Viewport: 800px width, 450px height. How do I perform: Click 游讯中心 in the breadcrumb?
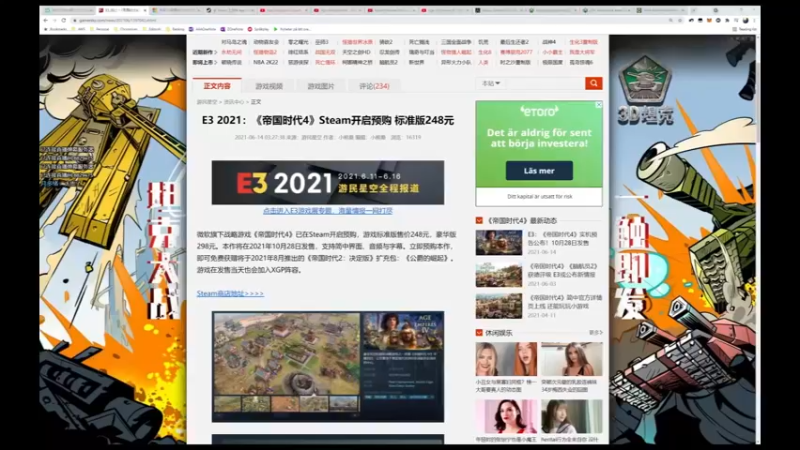click(x=234, y=102)
